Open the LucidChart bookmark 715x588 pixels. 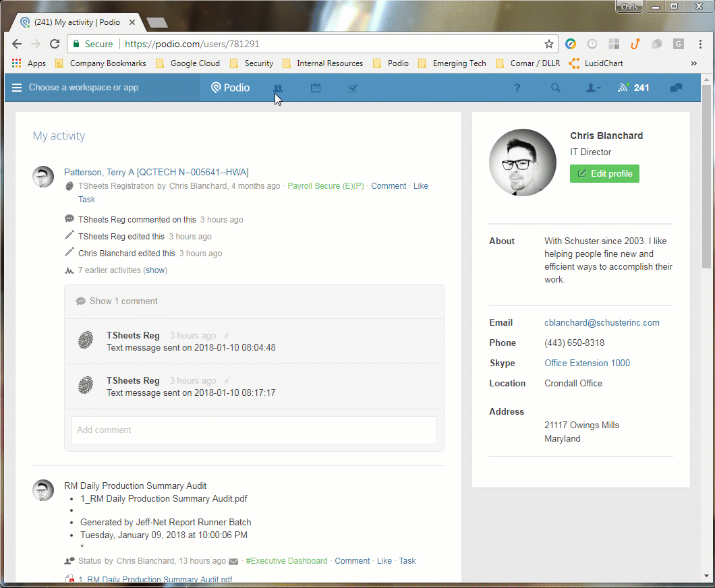pos(596,63)
